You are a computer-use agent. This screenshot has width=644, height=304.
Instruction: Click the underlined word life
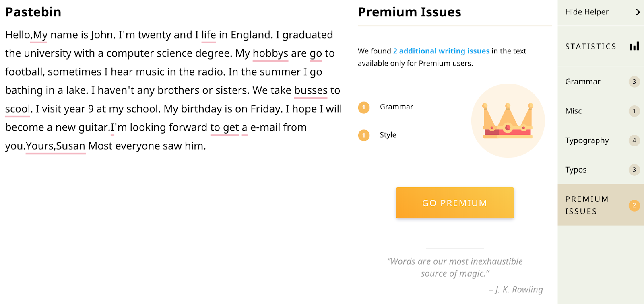208,35
